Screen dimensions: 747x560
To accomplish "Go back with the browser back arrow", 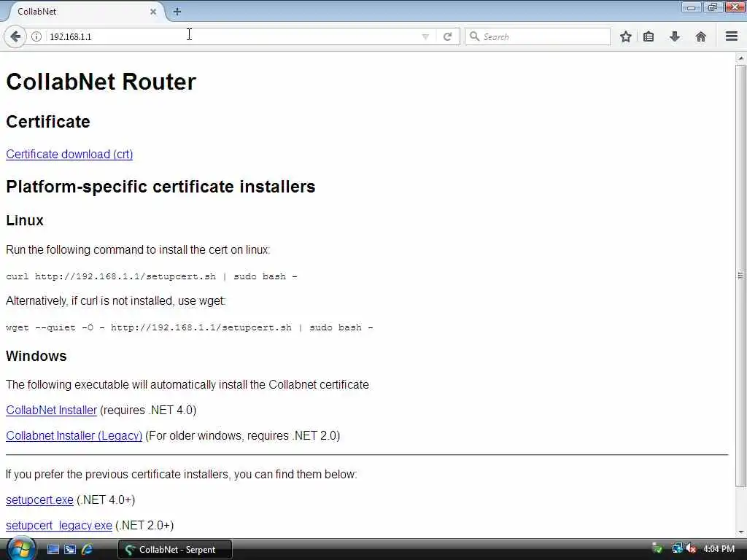I will (x=15, y=36).
